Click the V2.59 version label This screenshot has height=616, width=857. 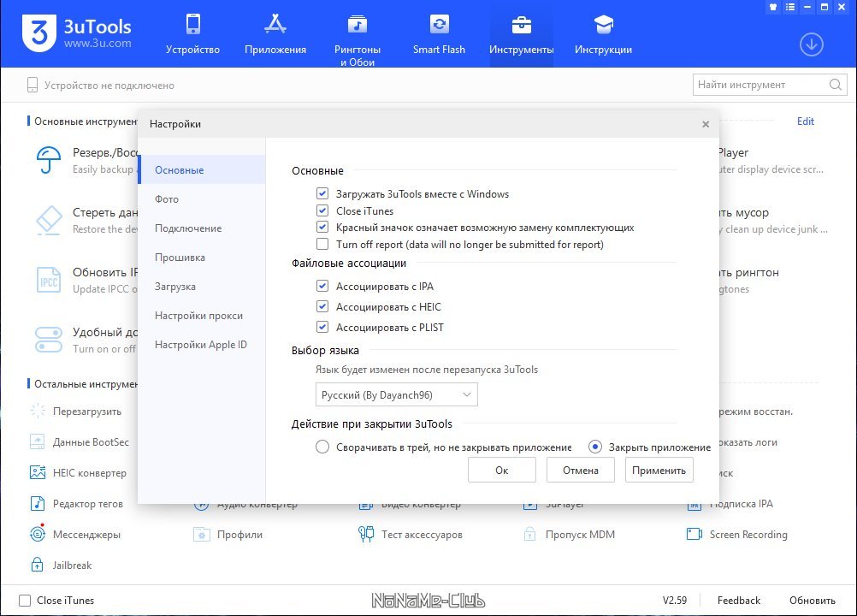coord(675,600)
